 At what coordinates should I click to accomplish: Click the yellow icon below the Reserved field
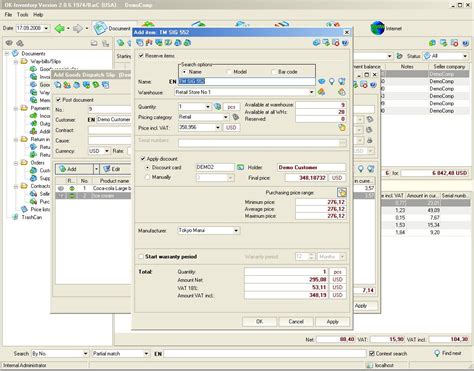(342, 127)
